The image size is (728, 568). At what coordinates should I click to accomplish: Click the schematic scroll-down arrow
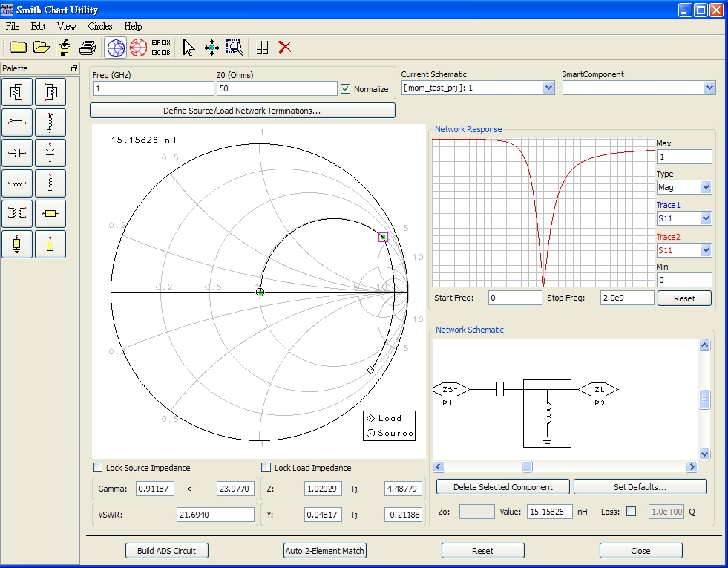pyautogui.click(x=704, y=454)
